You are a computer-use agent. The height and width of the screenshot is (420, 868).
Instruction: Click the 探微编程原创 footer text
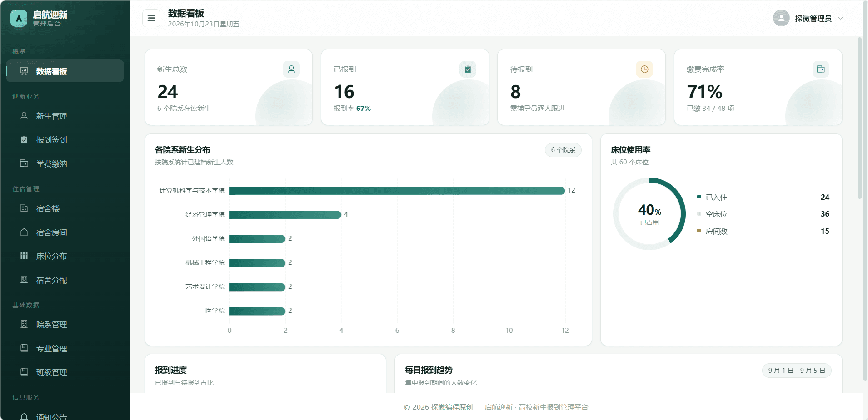452,407
